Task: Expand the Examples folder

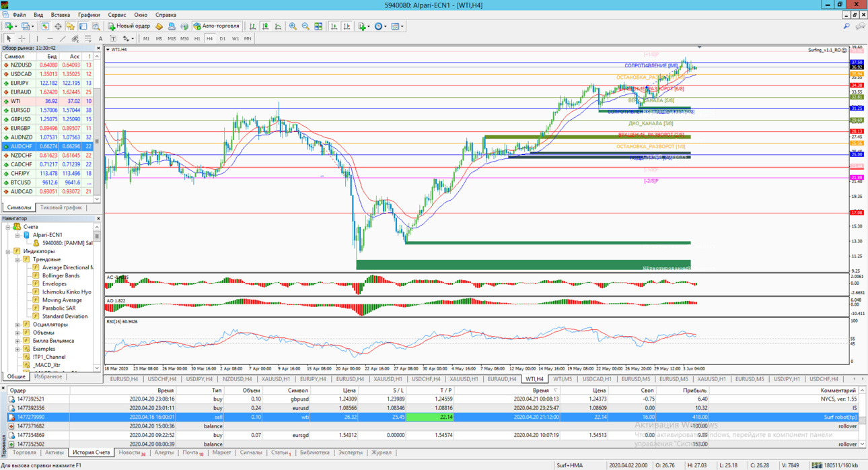Action: click(17, 349)
